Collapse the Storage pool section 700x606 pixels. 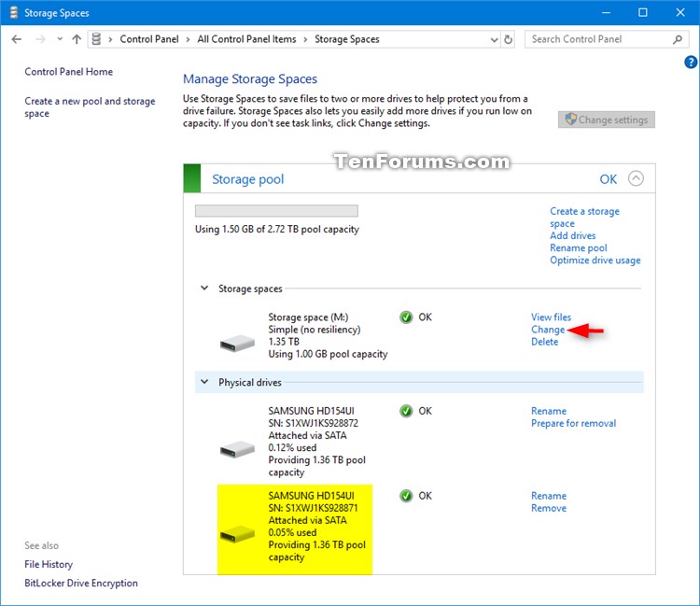[x=636, y=178]
